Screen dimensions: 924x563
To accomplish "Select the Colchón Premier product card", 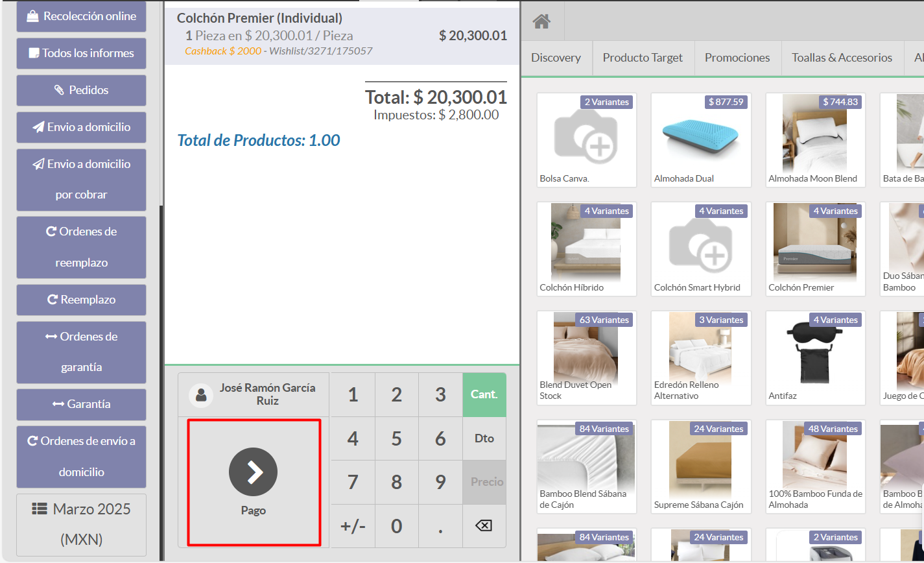I will tap(816, 249).
